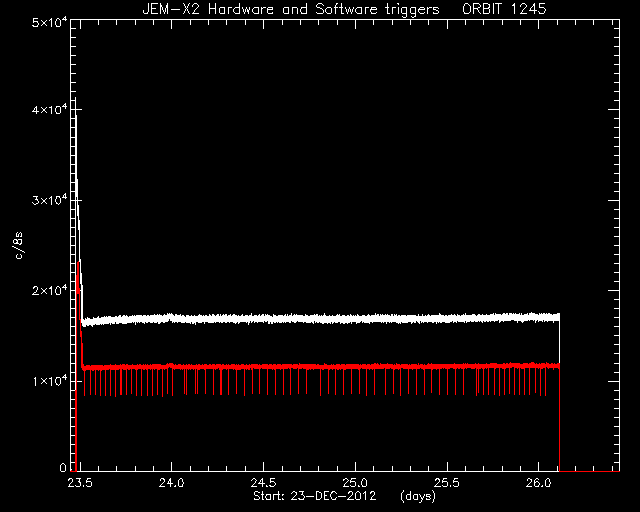Click the zero label on the y-axis

pos(63,467)
